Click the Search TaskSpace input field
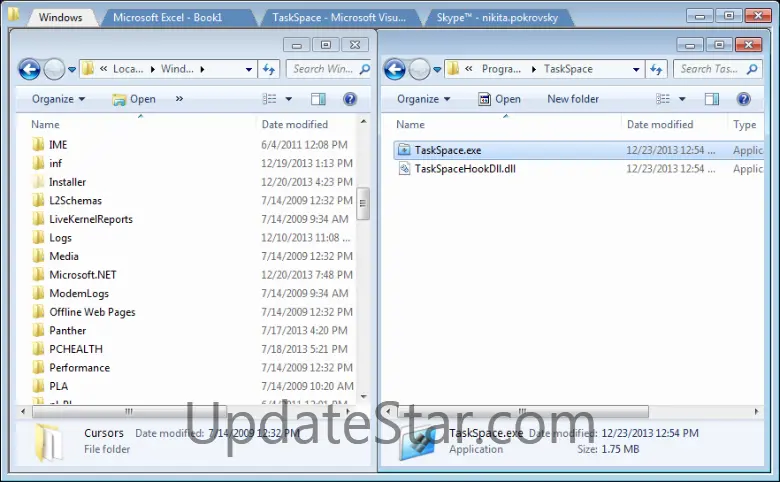 pyautogui.click(x=717, y=69)
